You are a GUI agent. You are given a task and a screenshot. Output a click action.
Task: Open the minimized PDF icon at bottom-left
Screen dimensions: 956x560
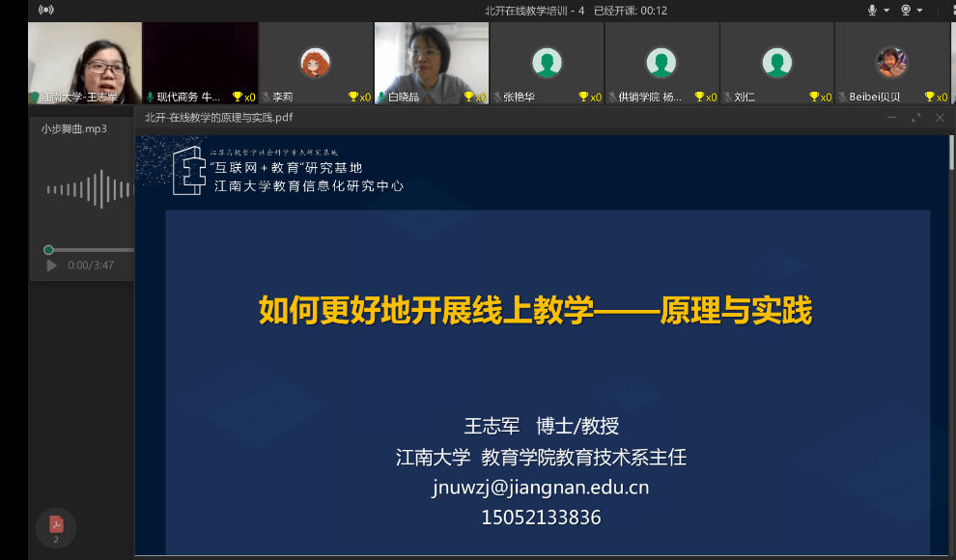[x=56, y=526]
